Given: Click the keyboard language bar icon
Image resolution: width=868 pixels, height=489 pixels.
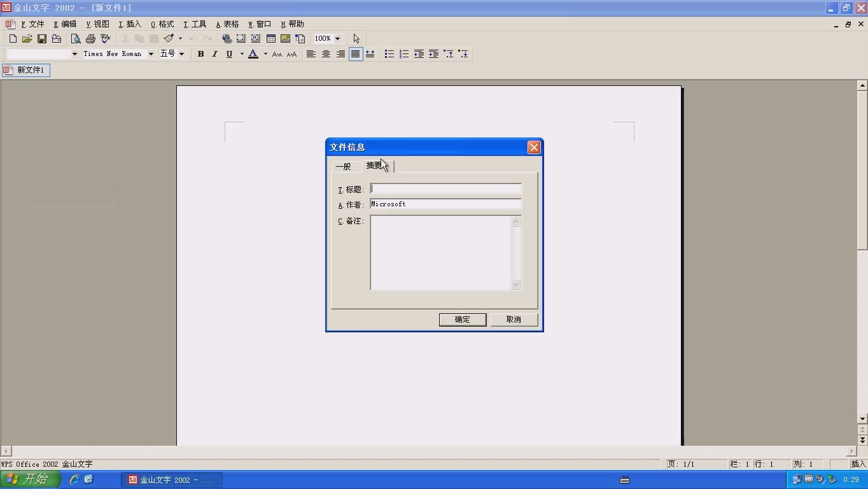Looking at the screenshot, I should click(x=625, y=480).
